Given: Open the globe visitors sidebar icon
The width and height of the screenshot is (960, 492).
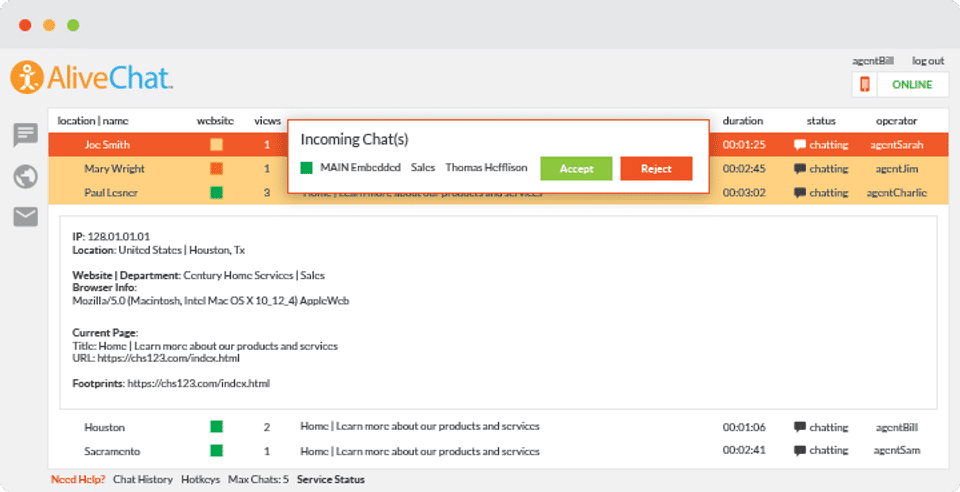Looking at the screenshot, I should click(25, 176).
